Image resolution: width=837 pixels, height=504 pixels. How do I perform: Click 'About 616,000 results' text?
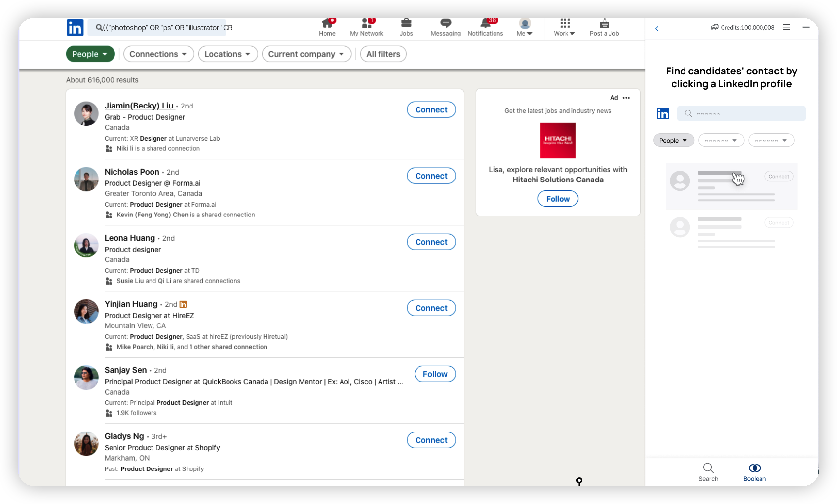(102, 80)
